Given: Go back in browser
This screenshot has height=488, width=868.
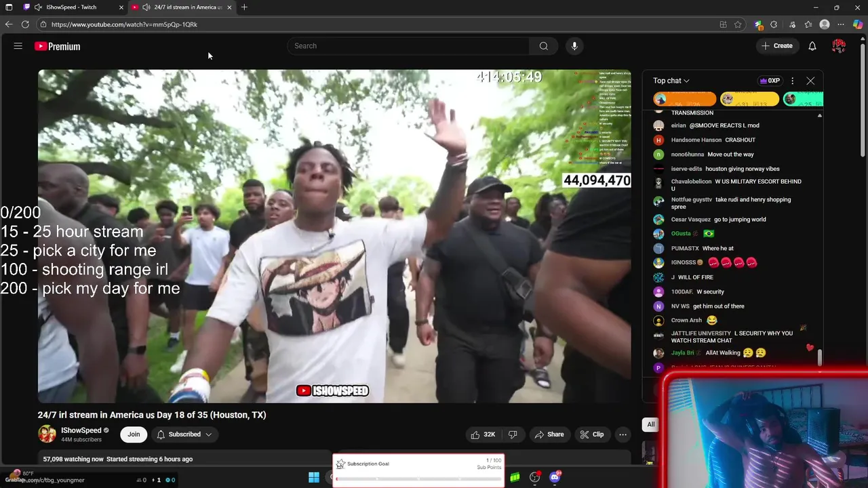Looking at the screenshot, I should [9, 24].
